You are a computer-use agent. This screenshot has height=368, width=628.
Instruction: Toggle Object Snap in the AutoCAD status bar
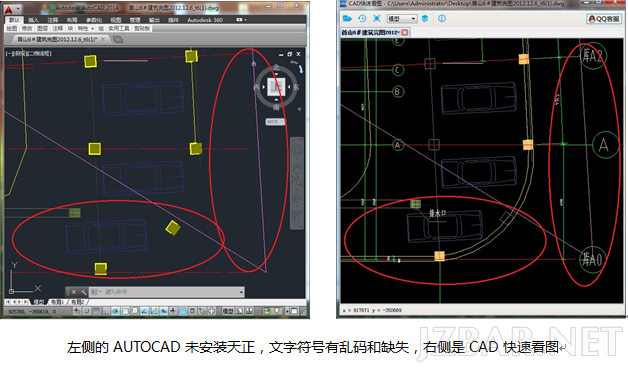point(125,311)
